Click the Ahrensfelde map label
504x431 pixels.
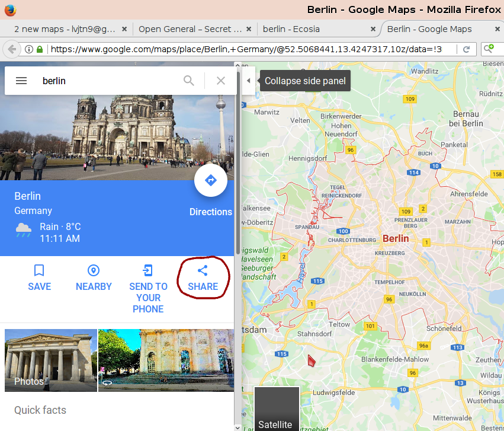coord(469,194)
